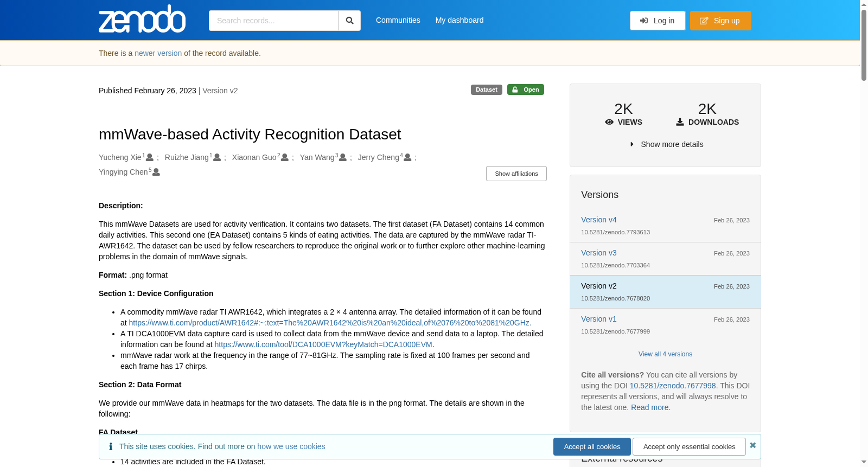Open Version v4
The width and height of the screenshot is (868, 467).
pos(599,220)
